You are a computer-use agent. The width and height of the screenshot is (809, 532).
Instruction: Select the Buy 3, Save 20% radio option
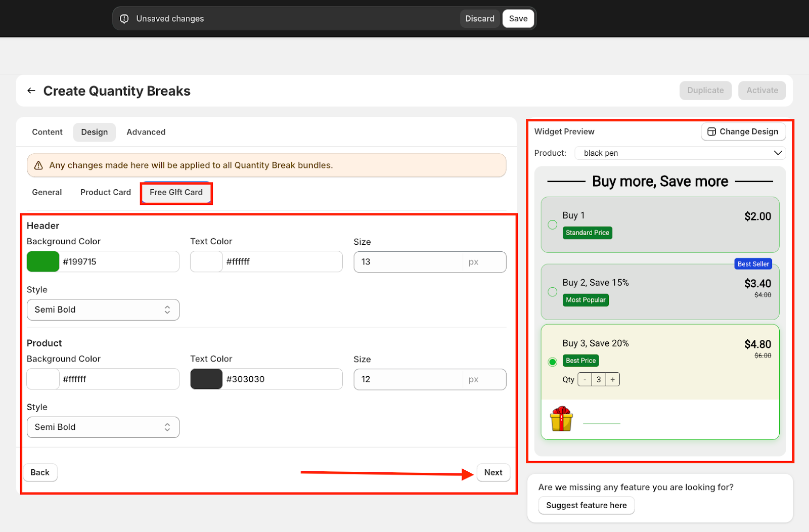(x=553, y=362)
